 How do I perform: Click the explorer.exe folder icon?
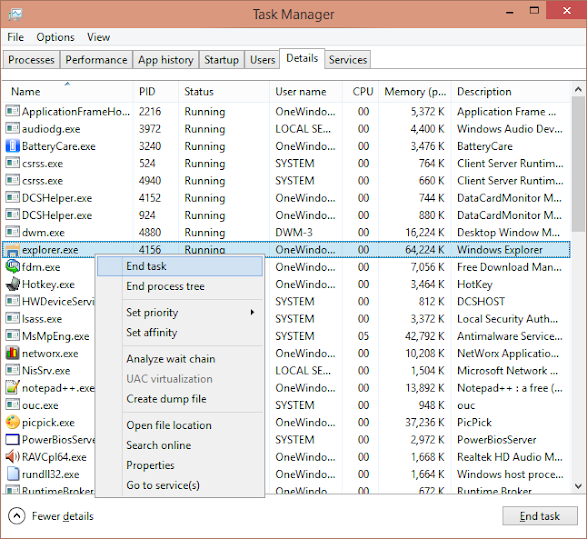click(x=12, y=250)
